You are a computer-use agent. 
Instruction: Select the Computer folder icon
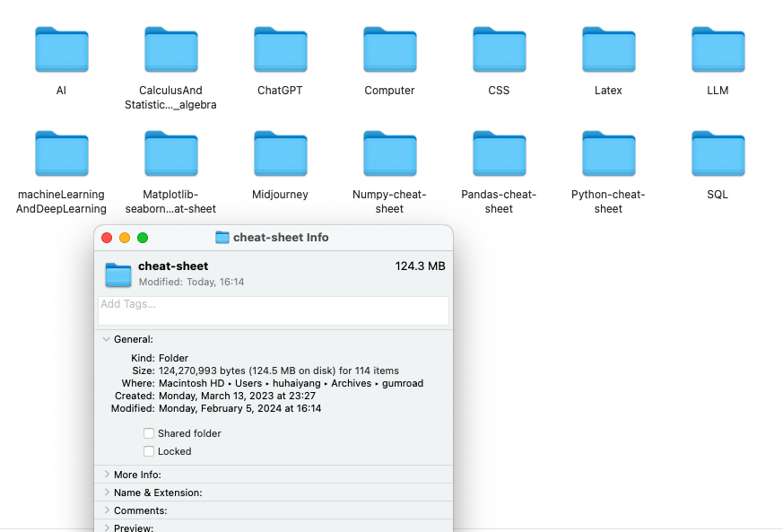pyautogui.click(x=389, y=49)
